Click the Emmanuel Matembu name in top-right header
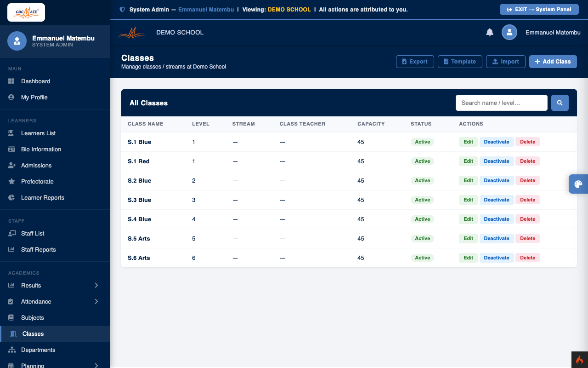The image size is (588, 368). click(x=553, y=33)
